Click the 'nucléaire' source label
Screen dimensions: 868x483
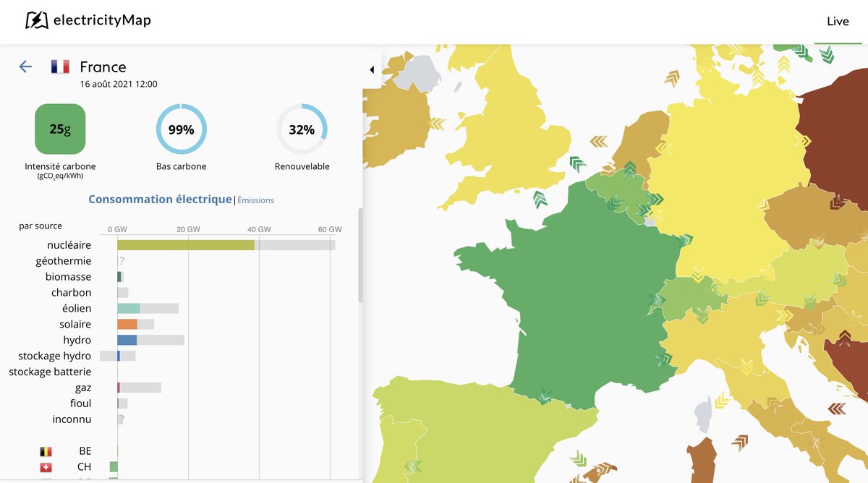click(x=69, y=245)
